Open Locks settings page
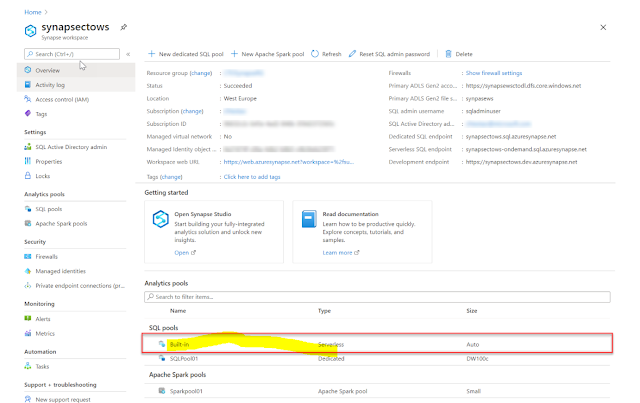640x403 pixels. pyautogui.click(x=45, y=174)
